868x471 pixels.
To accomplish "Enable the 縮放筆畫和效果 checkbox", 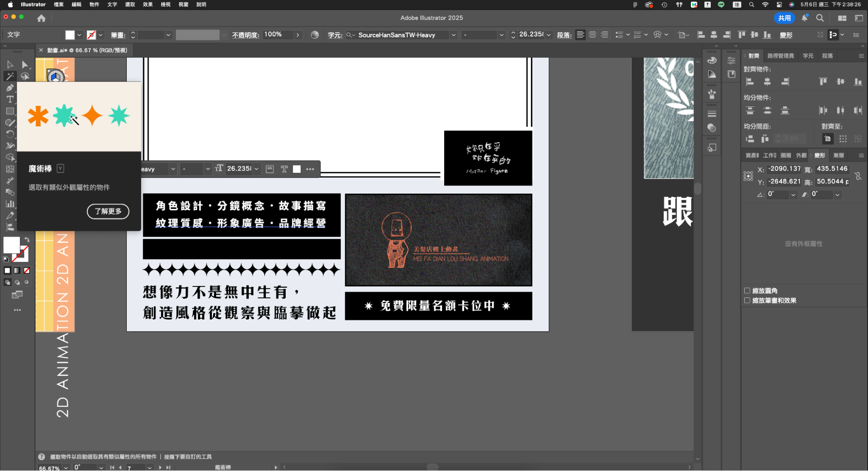I will [747, 300].
